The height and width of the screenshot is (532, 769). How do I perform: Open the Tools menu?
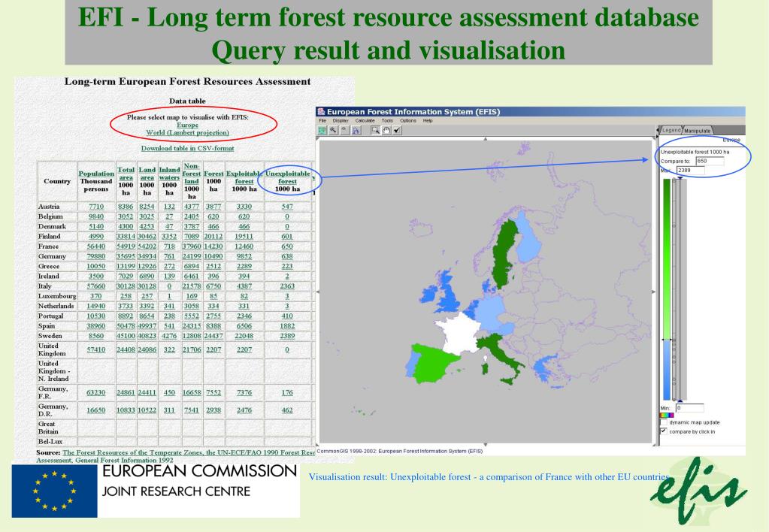point(387,121)
